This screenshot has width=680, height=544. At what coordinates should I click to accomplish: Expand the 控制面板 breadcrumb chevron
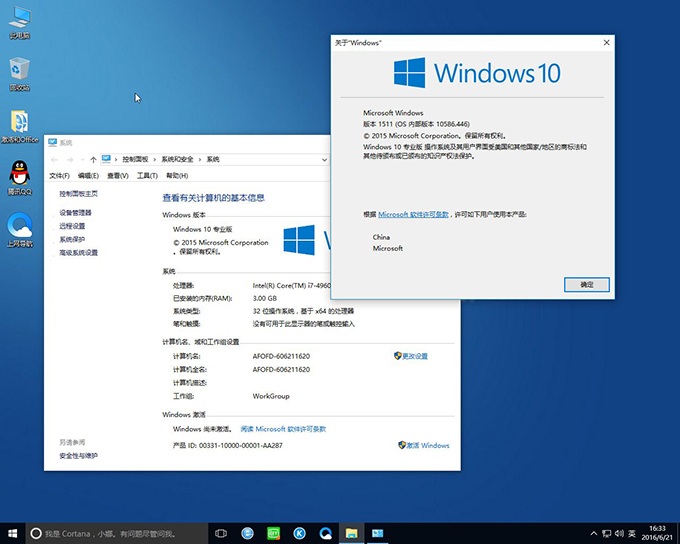pos(155,159)
